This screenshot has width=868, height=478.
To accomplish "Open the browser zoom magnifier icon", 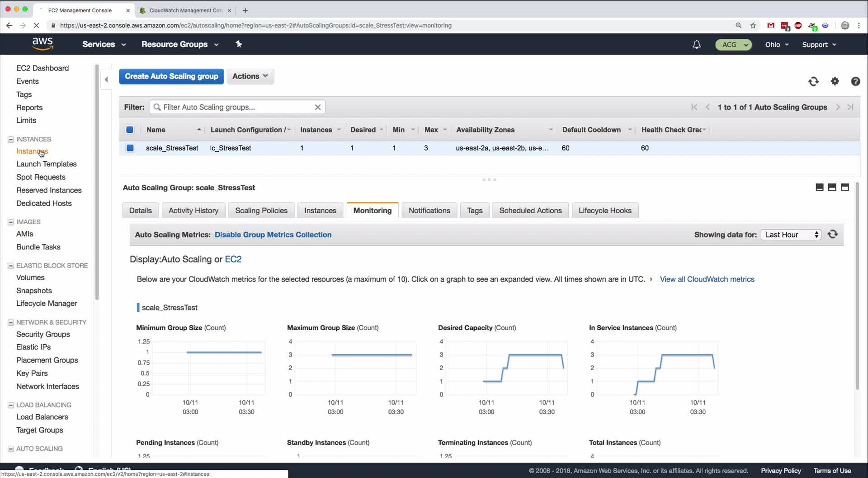I will click(739, 25).
